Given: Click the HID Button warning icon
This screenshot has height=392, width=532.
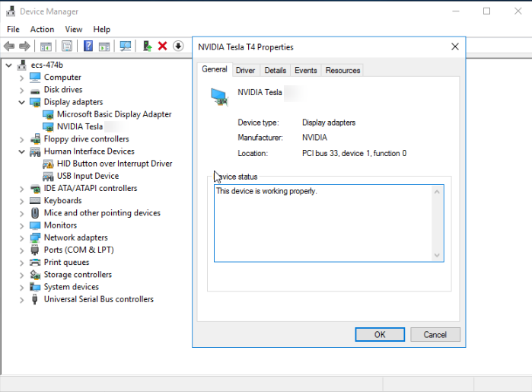Looking at the screenshot, I should tap(48, 164).
